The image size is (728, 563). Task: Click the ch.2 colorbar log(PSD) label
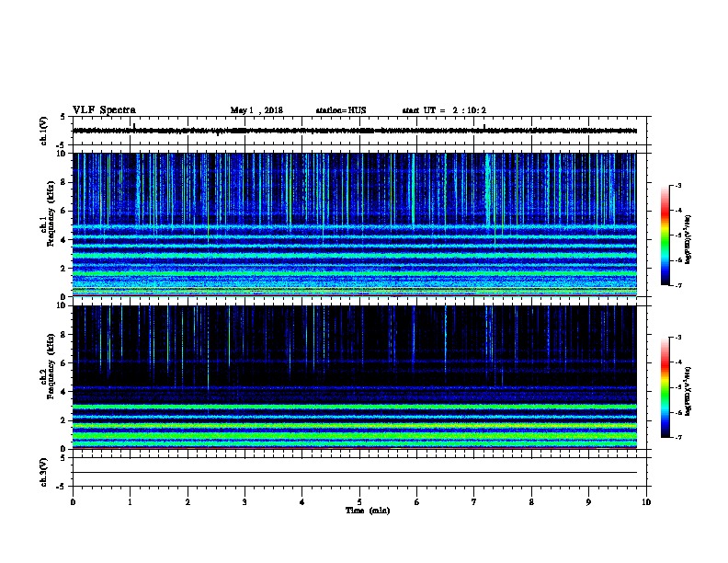[x=688, y=392]
